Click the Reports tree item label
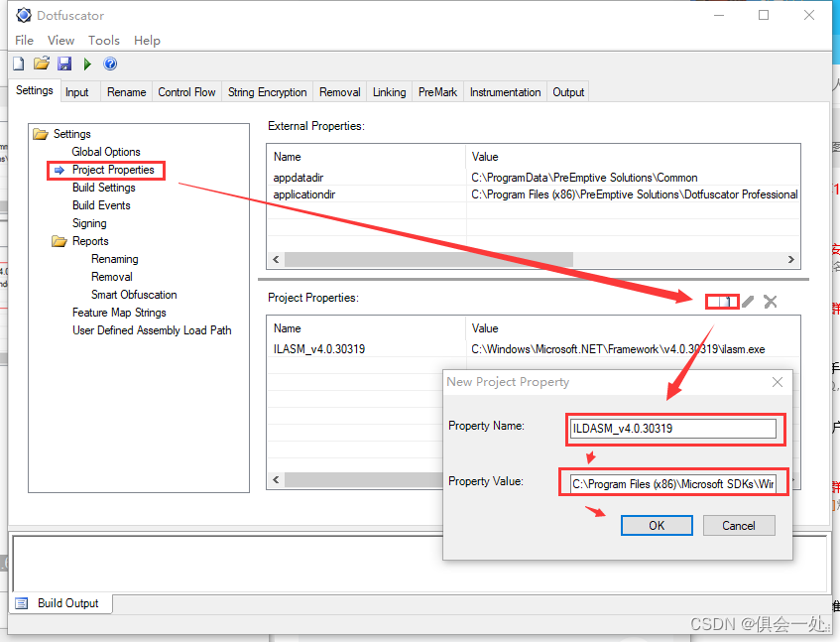 90,241
